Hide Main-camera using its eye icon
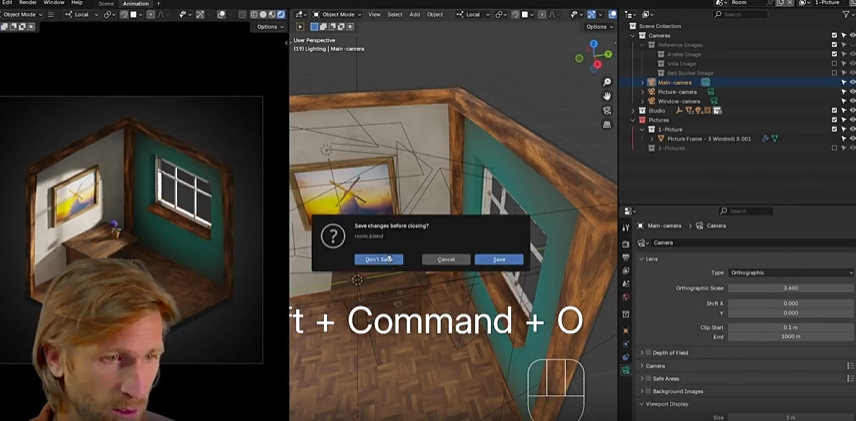This screenshot has width=856, height=421. tap(851, 82)
